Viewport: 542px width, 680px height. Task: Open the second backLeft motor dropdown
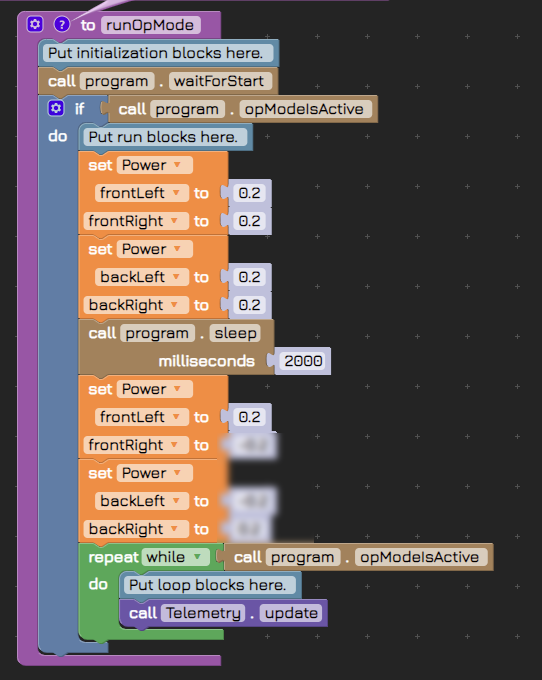coord(141,501)
